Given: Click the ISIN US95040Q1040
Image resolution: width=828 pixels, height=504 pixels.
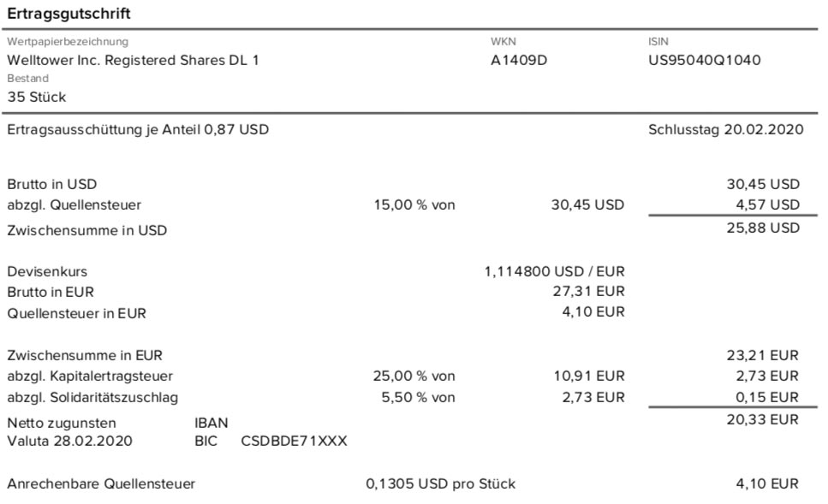Looking at the screenshot, I should (705, 60).
